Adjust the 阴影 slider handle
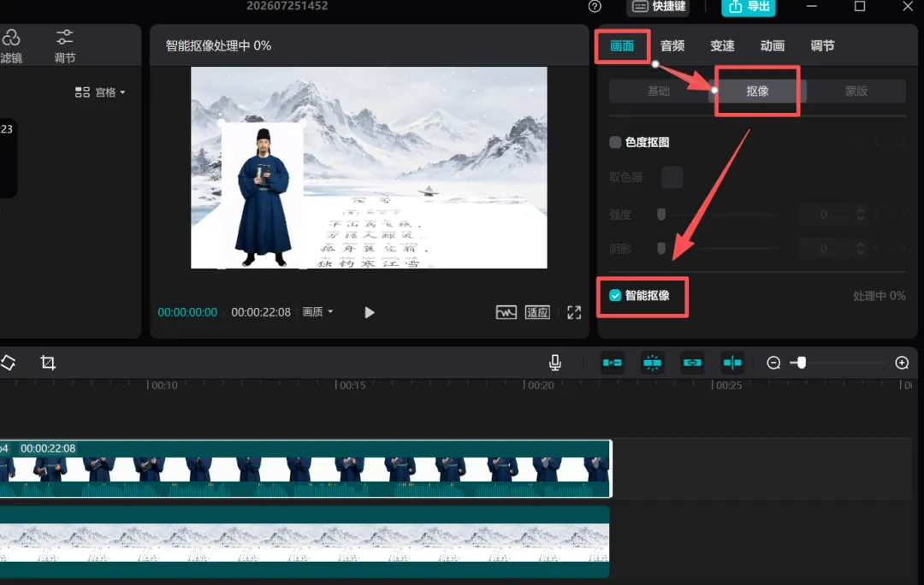The height and width of the screenshot is (585, 924). pyautogui.click(x=661, y=249)
